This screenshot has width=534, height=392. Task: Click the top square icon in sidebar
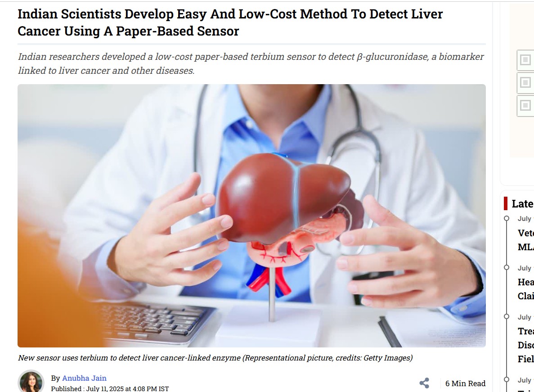click(x=525, y=60)
